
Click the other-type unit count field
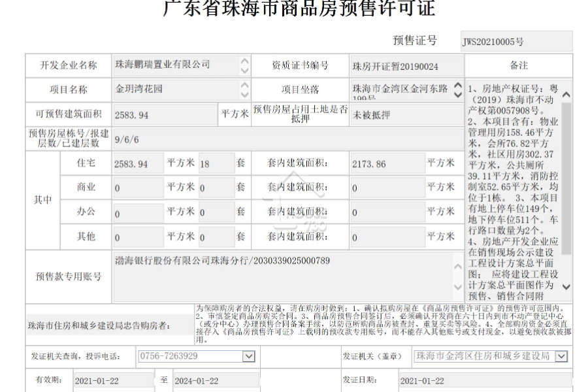[x=216, y=237]
